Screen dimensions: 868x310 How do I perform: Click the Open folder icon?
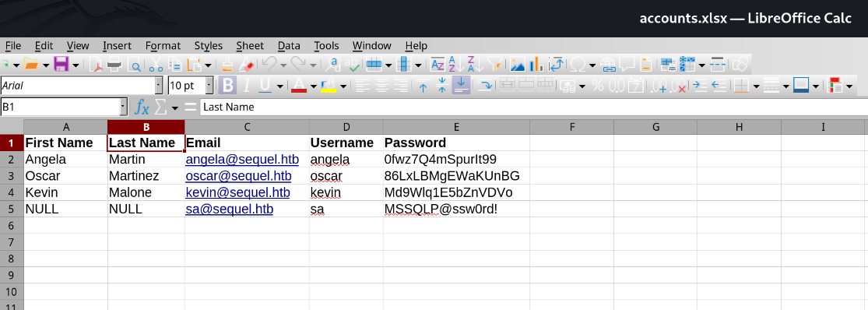pyautogui.click(x=31, y=64)
